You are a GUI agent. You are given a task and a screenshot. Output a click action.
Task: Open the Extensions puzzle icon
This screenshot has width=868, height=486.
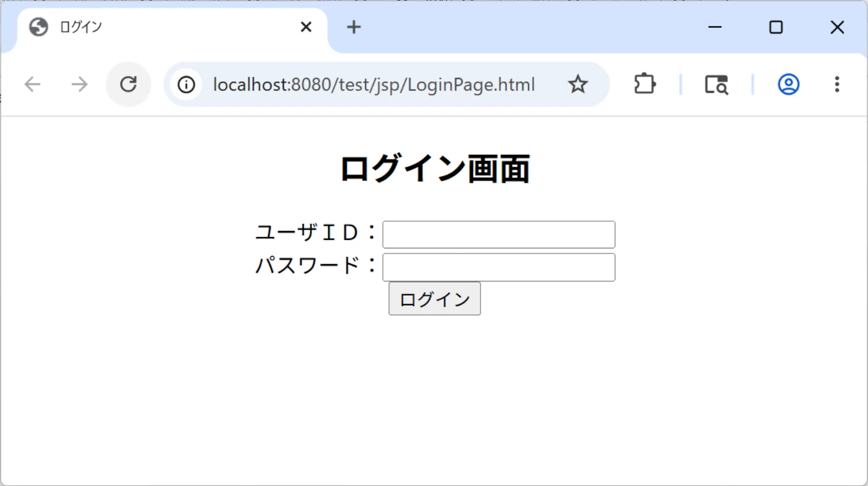tap(645, 84)
